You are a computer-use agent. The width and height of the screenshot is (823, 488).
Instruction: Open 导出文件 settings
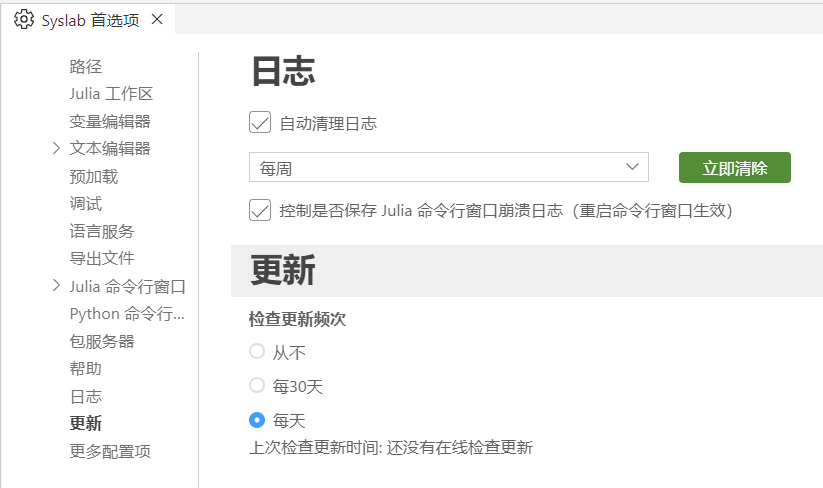click(102, 258)
